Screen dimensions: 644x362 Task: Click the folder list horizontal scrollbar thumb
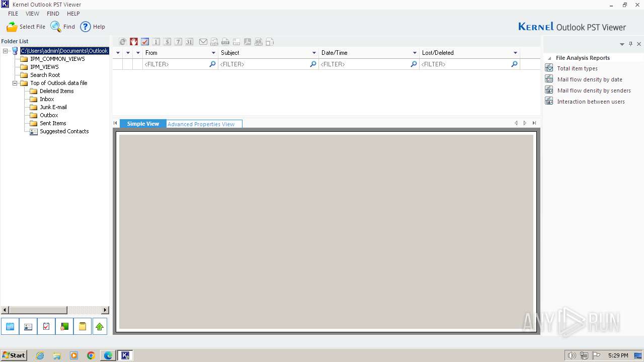click(x=38, y=310)
